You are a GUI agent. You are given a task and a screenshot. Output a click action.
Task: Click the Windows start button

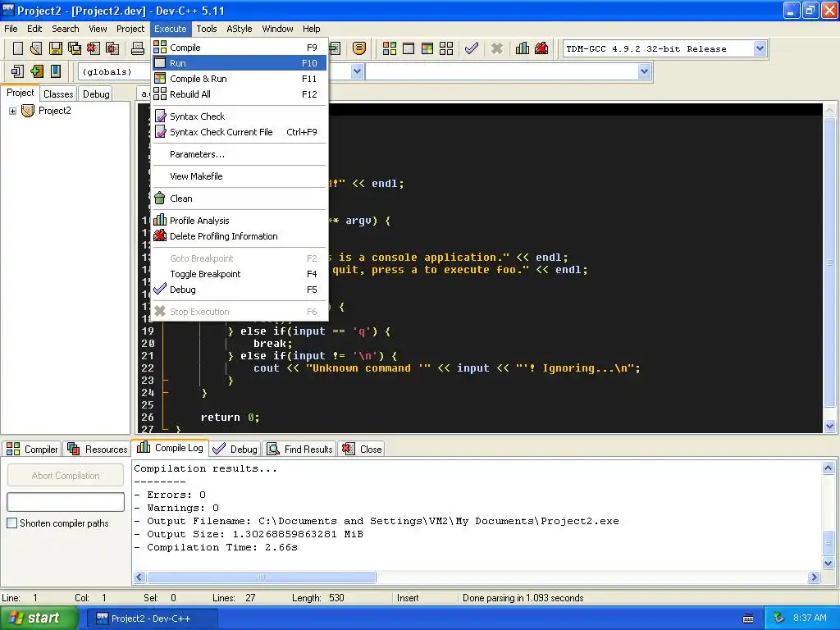click(39, 618)
